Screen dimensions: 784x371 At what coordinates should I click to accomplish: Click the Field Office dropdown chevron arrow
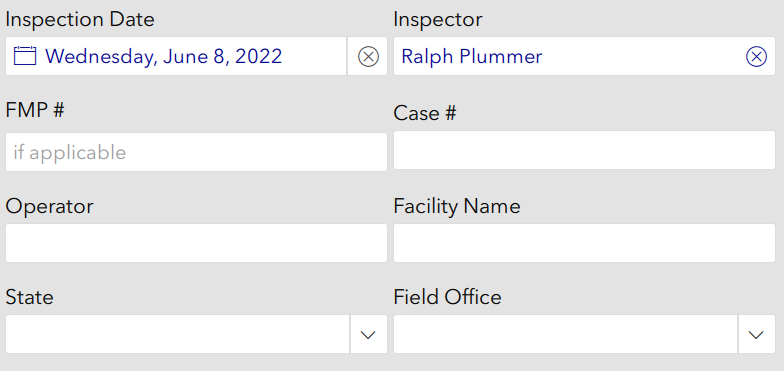(756, 334)
